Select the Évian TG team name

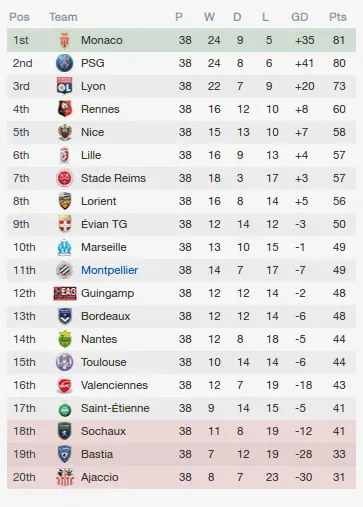click(x=104, y=224)
